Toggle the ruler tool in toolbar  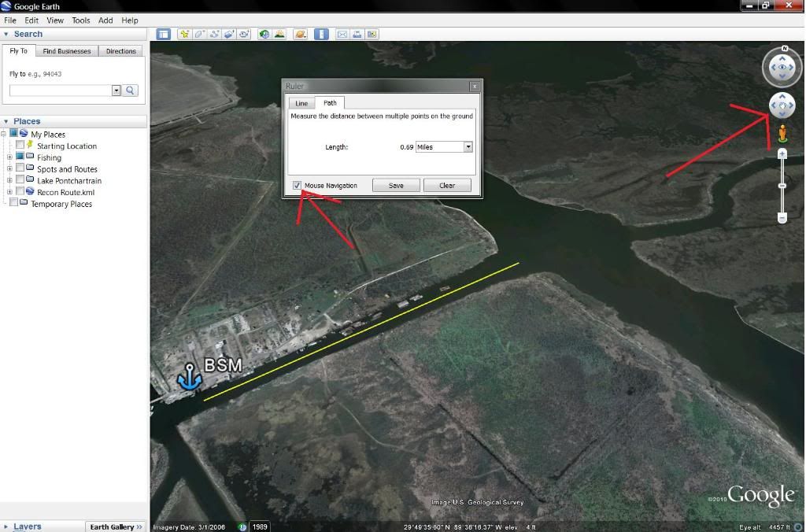point(321,35)
